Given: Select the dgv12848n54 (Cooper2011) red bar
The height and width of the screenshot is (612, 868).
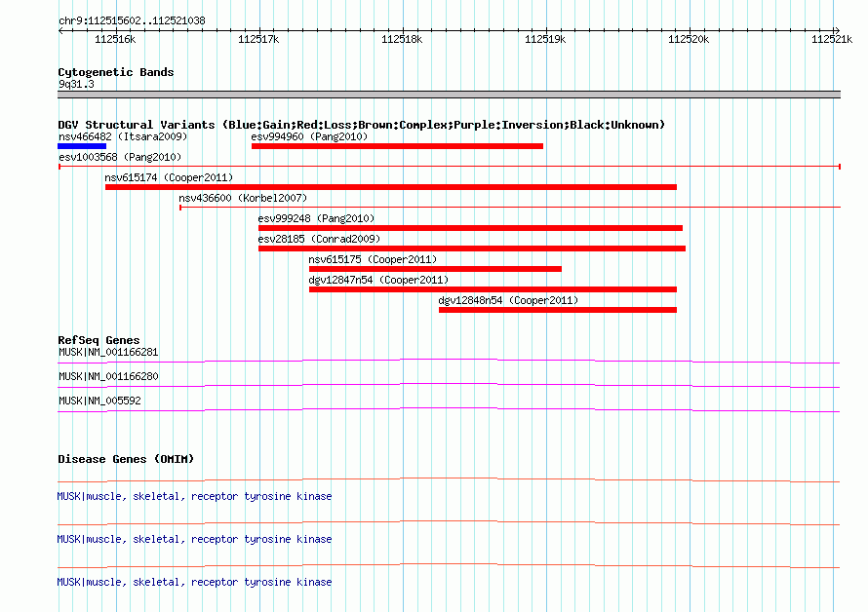Looking at the screenshot, I should (558, 310).
